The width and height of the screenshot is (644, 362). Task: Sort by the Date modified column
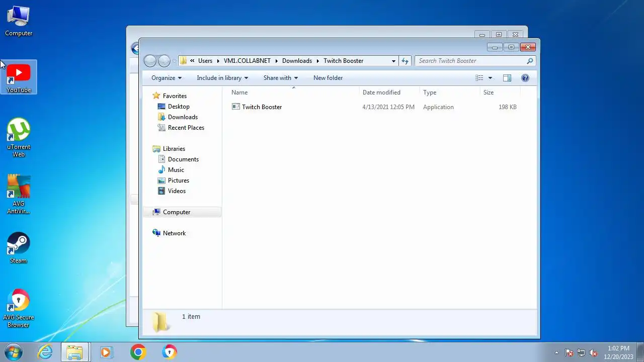click(389, 93)
